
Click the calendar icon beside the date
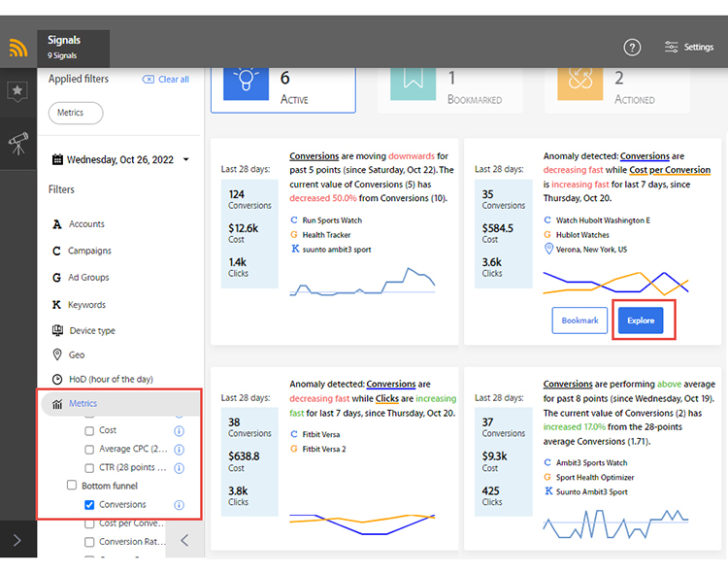pos(57,159)
